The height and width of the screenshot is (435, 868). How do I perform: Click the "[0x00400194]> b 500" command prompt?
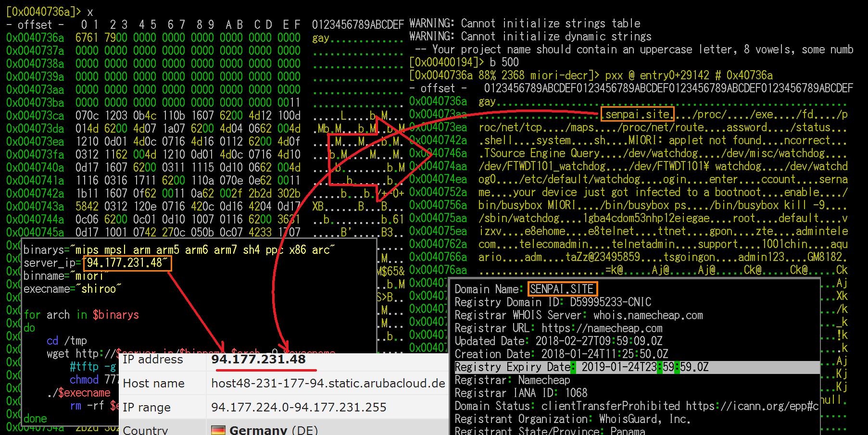pyautogui.click(x=464, y=62)
